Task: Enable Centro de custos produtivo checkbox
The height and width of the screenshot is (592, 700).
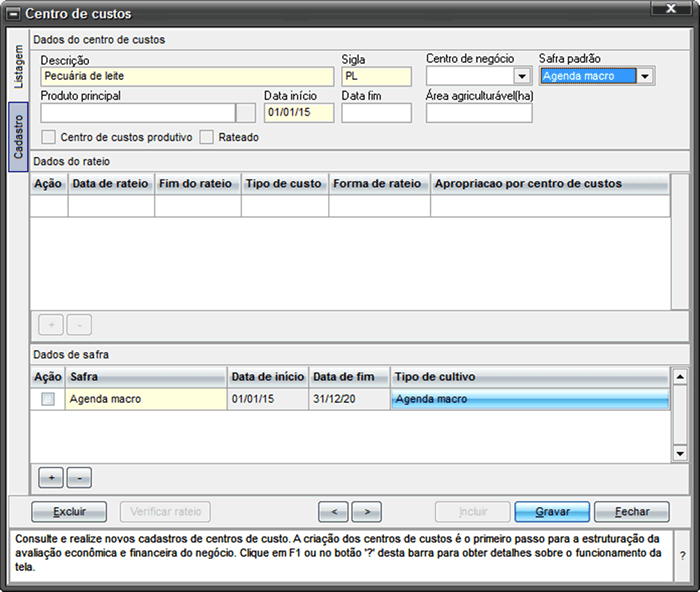Action: click(x=49, y=137)
